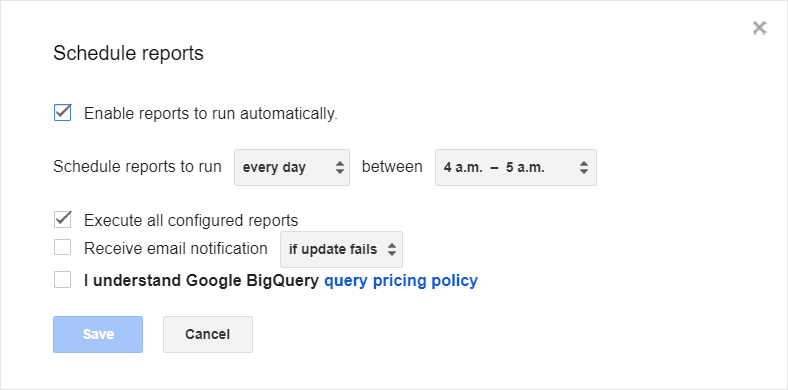Open the 'if update fails' dropdown
Viewport: 788px width, 390px height.
pyautogui.click(x=341, y=249)
